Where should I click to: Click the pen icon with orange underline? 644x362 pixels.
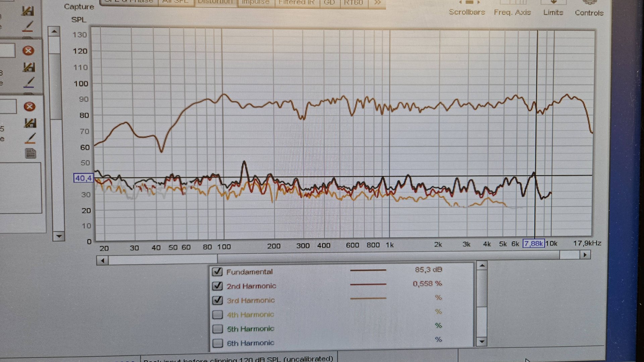pyautogui.click(x=30, y=138)
